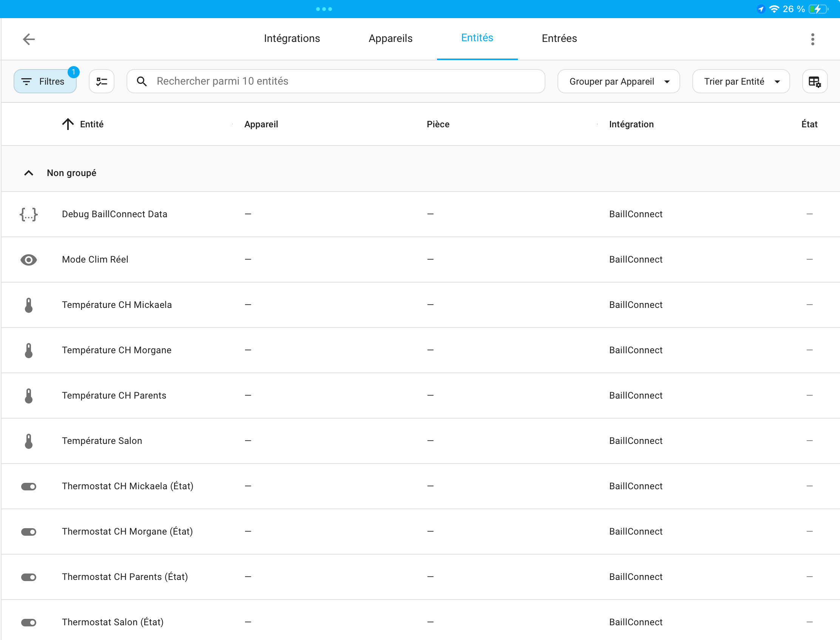Open the Trier par Entité dropdown

click(x=741, y=81)
